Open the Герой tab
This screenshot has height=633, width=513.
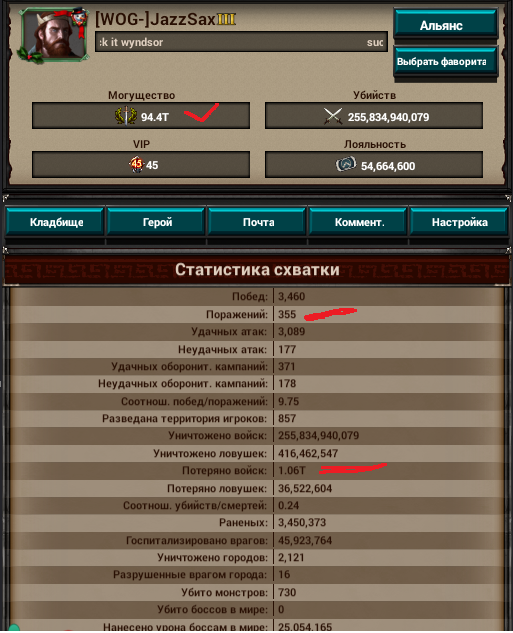point(157,222)
